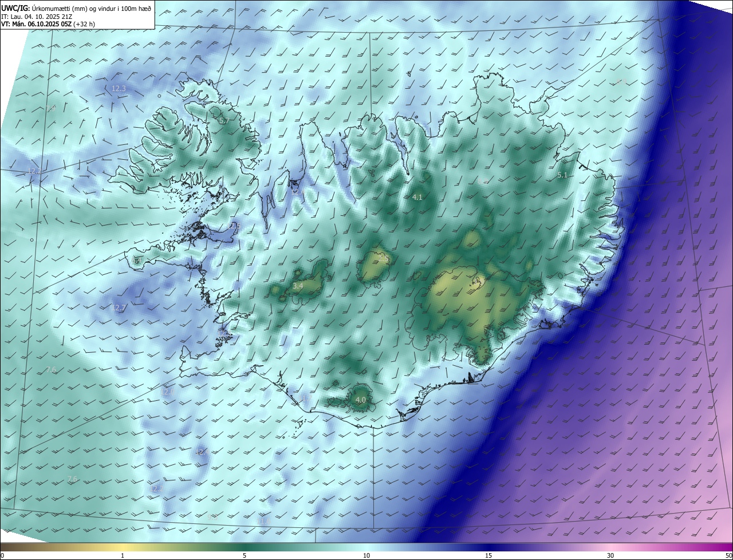The image size is (733, 560).
Task: Click the '30' tick on the color scale
Action: (610, 555)
